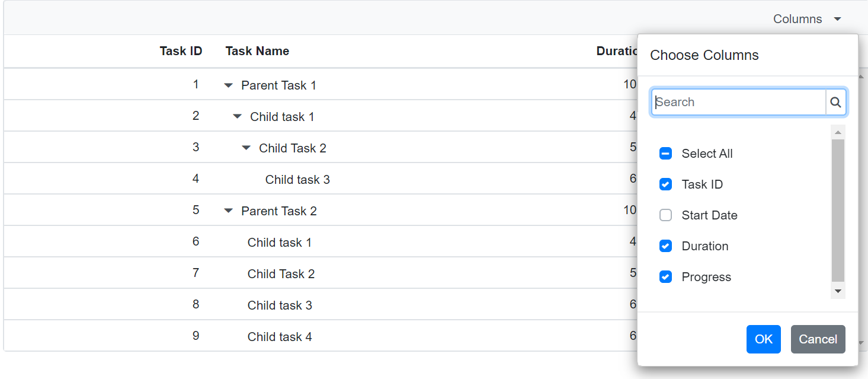Click inside the Search input field

point(735,101)
